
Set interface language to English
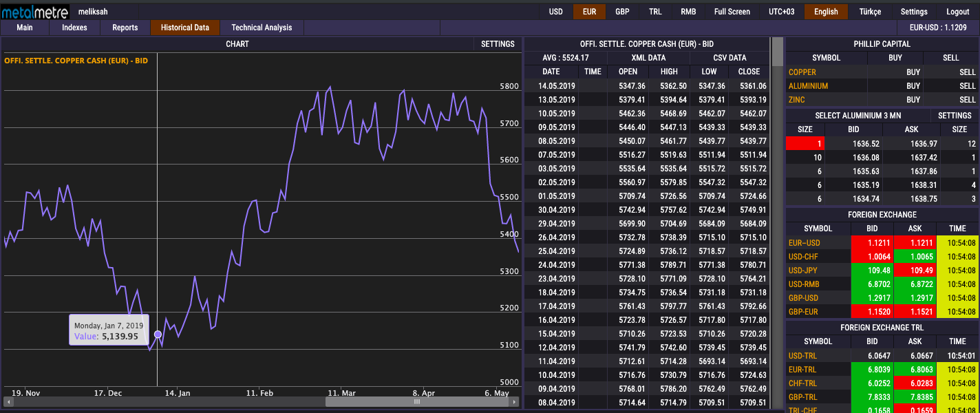click(x=826, y=12)
